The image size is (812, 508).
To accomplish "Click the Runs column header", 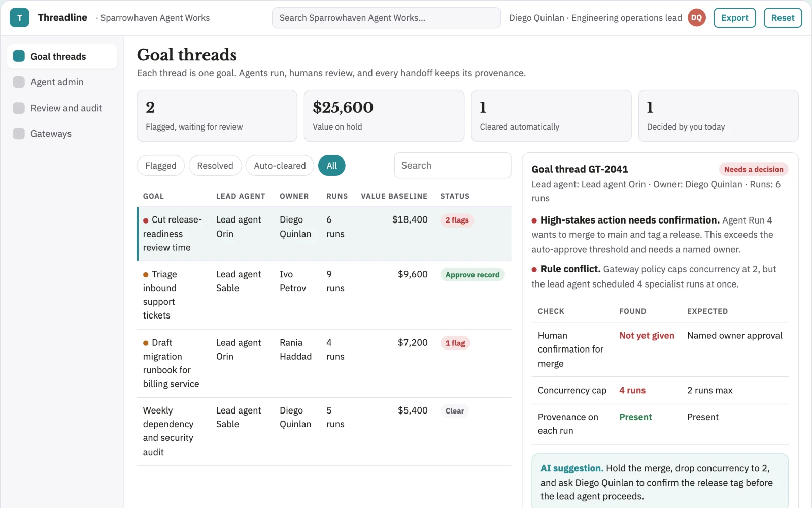I will (x=337, y=196).
